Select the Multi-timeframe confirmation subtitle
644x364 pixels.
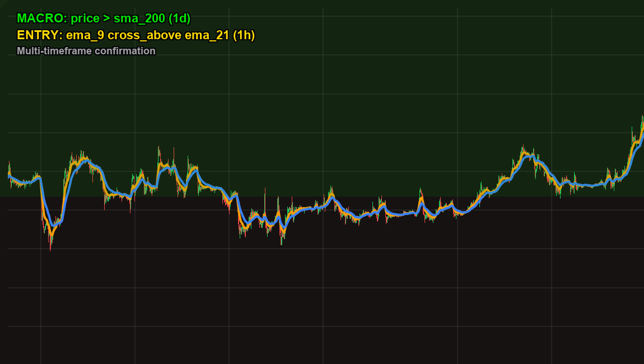[86, 50]
